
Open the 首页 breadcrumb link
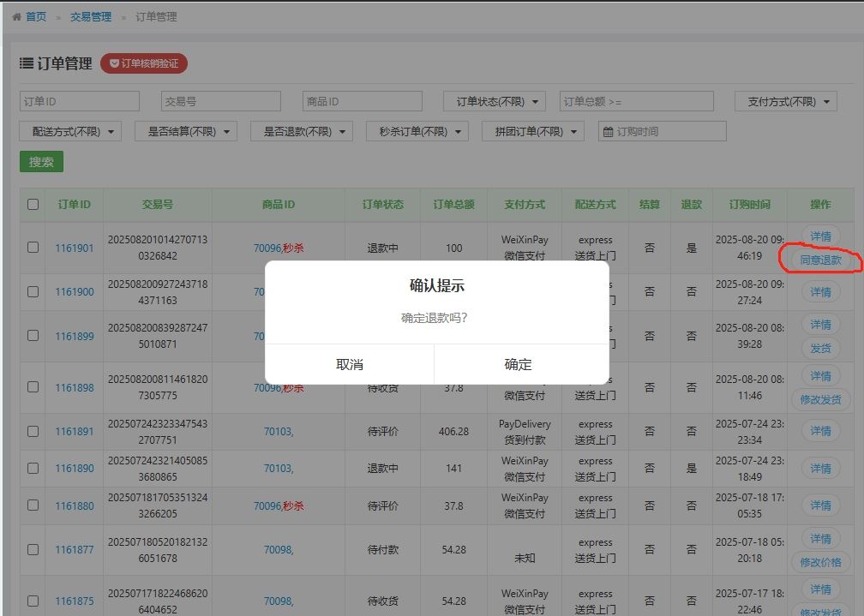[36, 17]
